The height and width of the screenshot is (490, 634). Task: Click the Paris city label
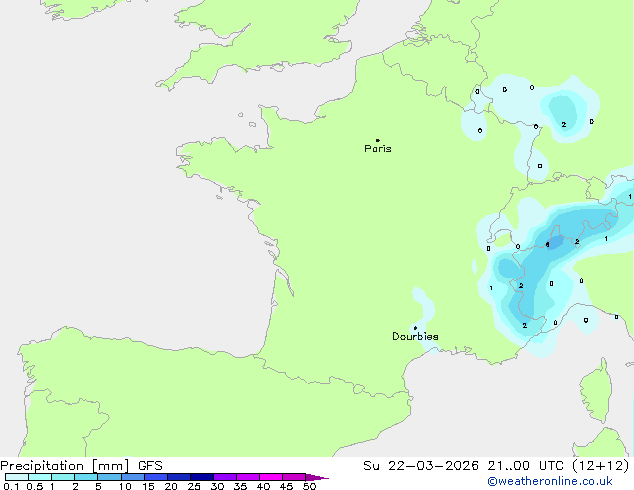pyautogui.click(x=378, y=149)
